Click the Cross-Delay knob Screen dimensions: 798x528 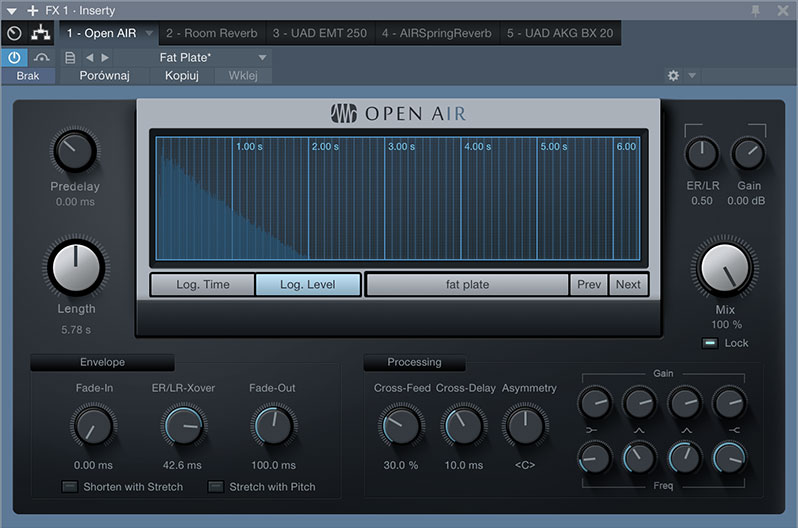[x=463, y=426]
